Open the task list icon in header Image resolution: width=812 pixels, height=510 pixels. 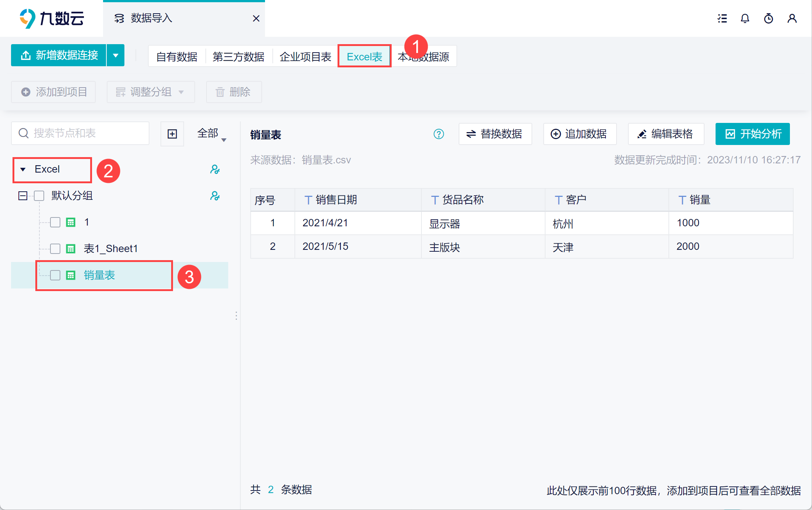coord(722,18)
